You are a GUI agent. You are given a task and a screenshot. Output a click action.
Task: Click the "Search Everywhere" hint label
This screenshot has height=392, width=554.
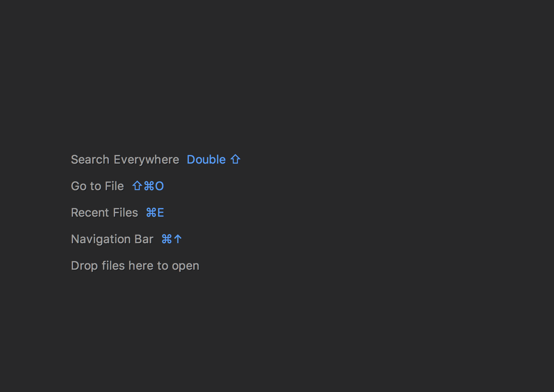125,160
